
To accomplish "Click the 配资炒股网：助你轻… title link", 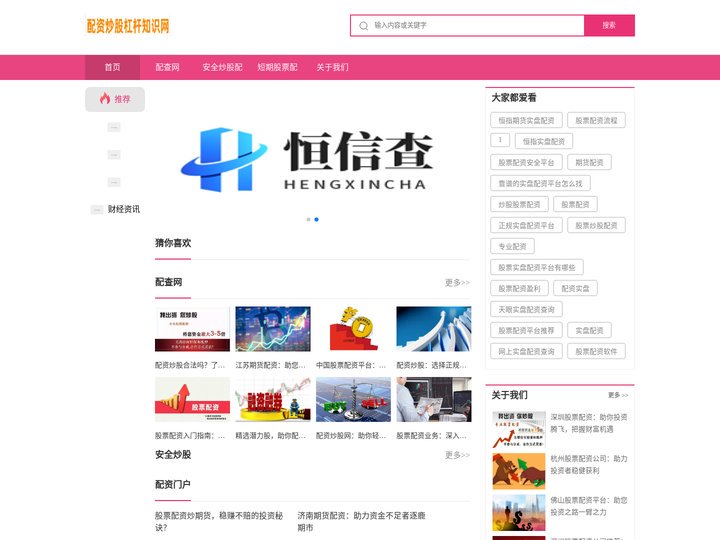I will click(351, 436).
